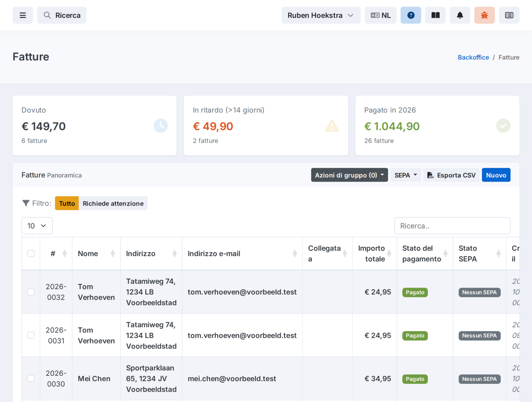The image size is (532, 402).
Task: Open the rows-per-page 10 selector
Action: [37, 226]
